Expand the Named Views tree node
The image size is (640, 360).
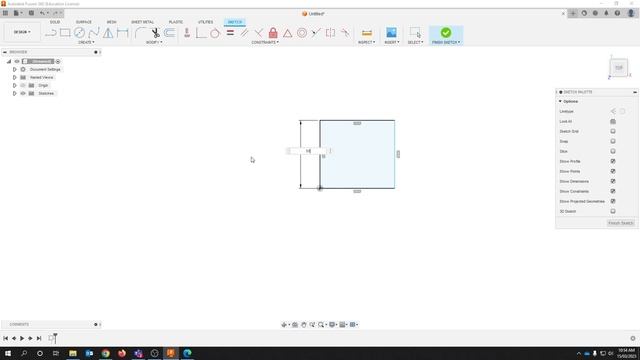(x=15, y=78)
